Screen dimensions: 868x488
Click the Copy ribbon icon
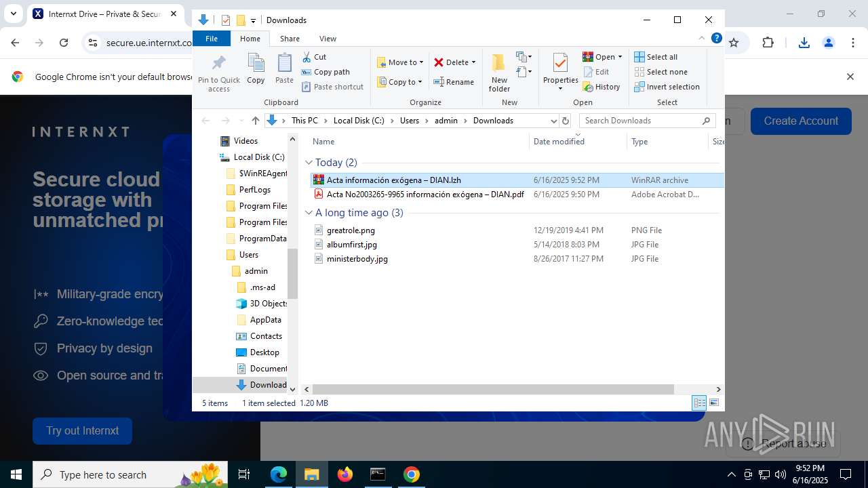coord(256,69)
